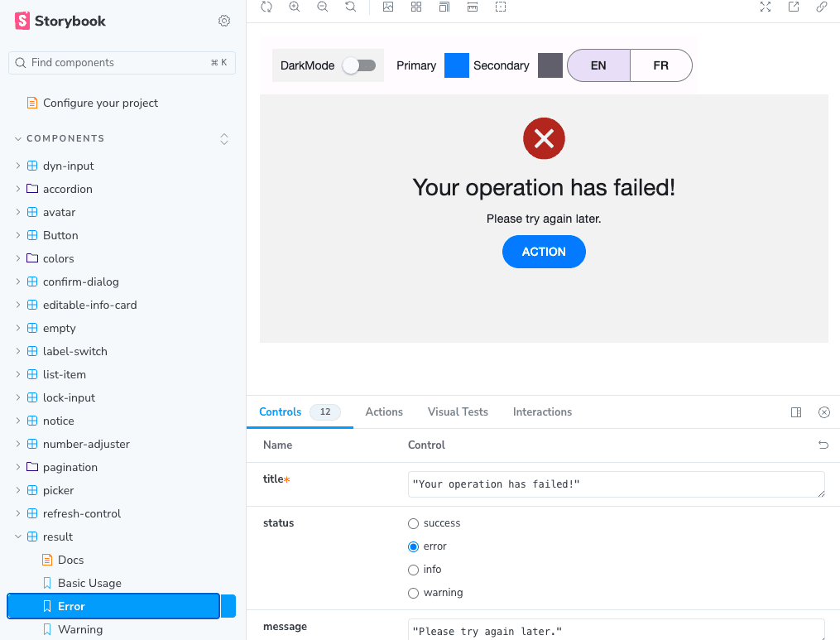Select the Error story
Viewport: 840px width, 640px height.
click(113, 606)
